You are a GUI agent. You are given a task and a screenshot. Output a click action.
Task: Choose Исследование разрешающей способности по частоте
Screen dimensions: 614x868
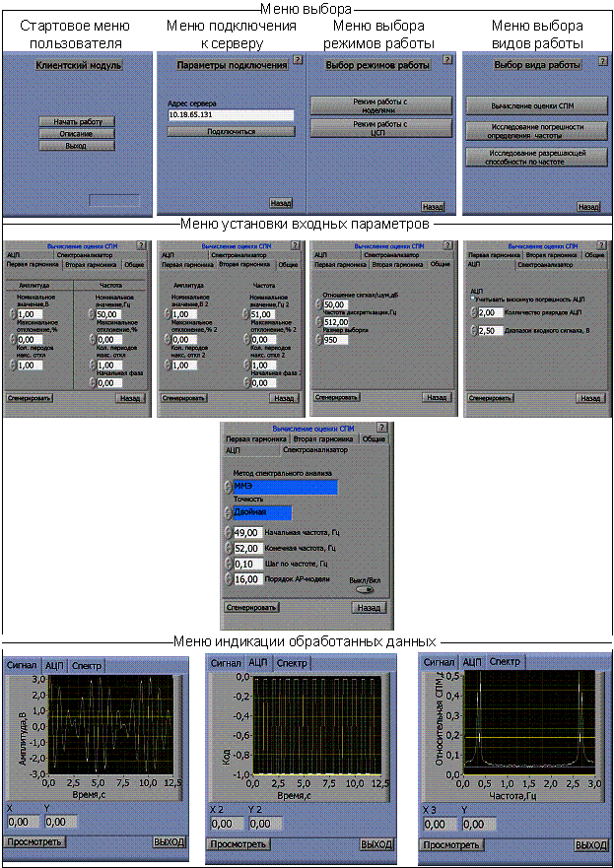tap(536, 157)
